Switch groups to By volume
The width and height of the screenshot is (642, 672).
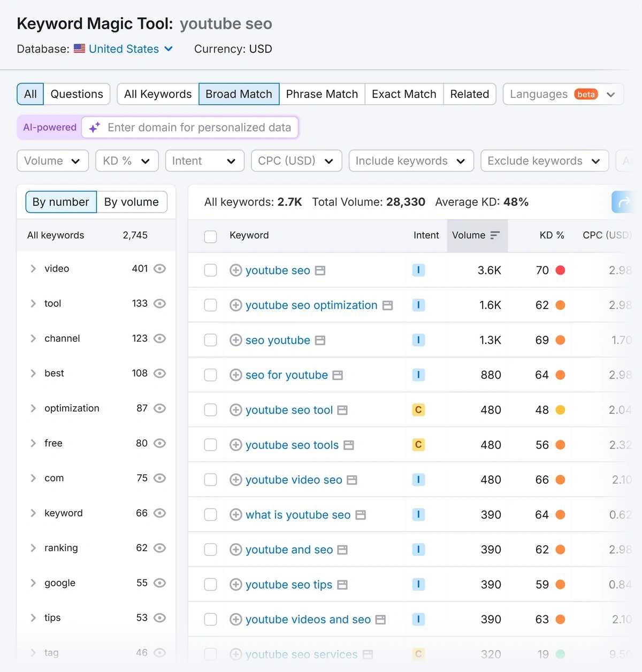pyautogui.click(x=132, y=202)
